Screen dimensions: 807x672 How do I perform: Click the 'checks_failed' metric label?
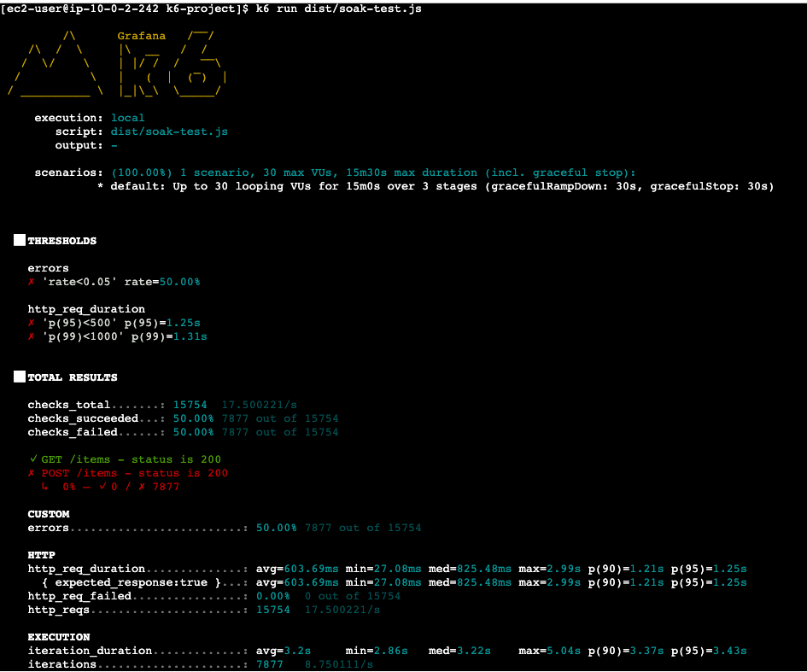(x=73, y=432)
